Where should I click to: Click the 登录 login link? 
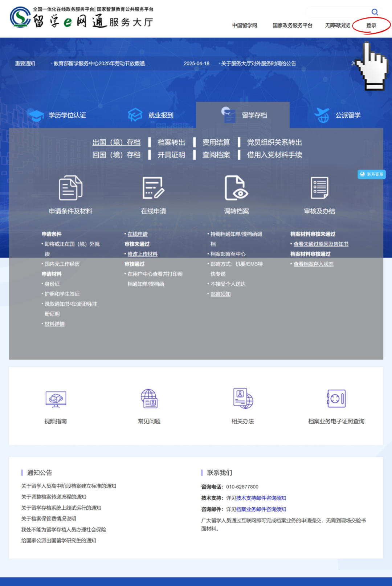(x=371, y=25)
